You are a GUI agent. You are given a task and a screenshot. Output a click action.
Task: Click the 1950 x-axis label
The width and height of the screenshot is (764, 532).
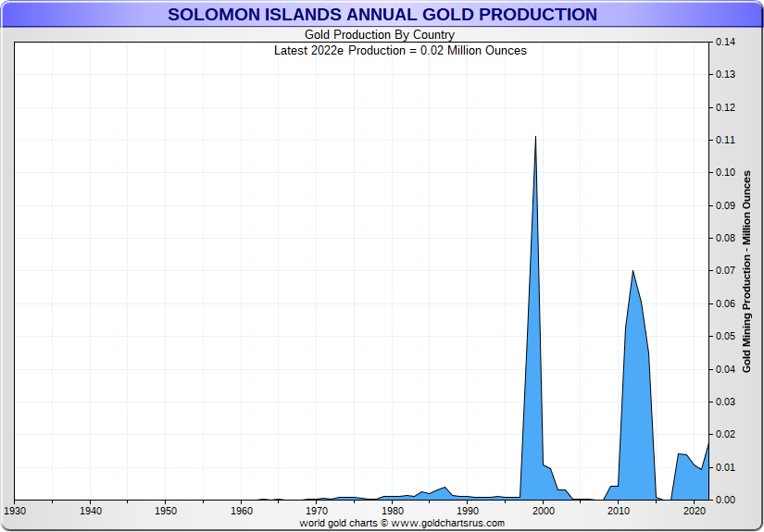[166, 511]
